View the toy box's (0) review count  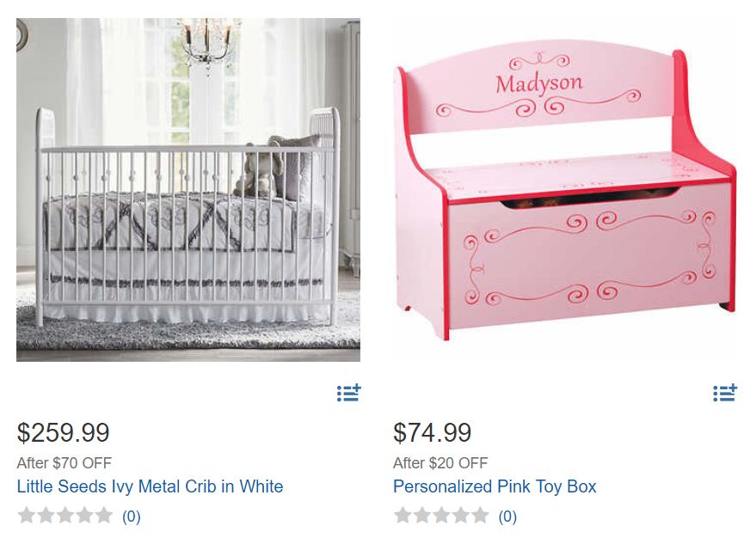[507, 516]
